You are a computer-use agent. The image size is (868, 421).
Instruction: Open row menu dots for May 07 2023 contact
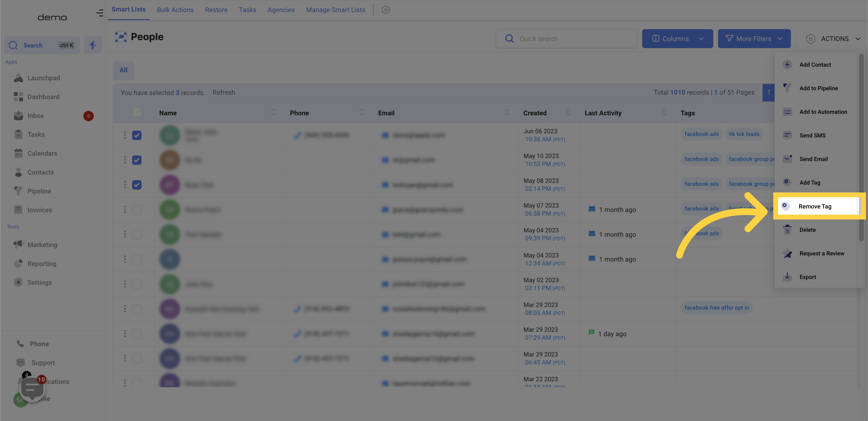point(125,209)
